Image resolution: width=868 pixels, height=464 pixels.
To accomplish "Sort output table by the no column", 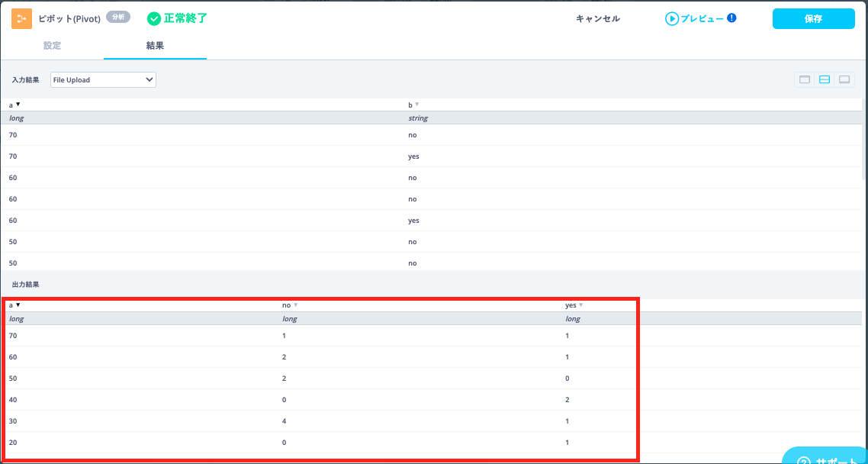I will [295, 305].
